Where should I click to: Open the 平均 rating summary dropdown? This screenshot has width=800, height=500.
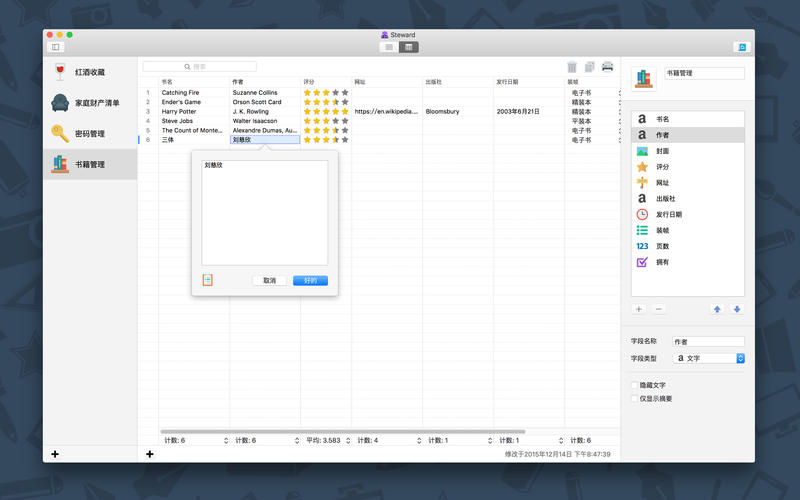[326, 440]
